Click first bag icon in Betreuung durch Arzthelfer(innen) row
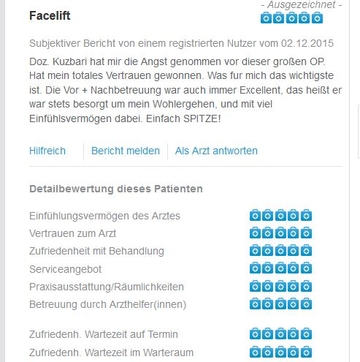 [255, 304]
